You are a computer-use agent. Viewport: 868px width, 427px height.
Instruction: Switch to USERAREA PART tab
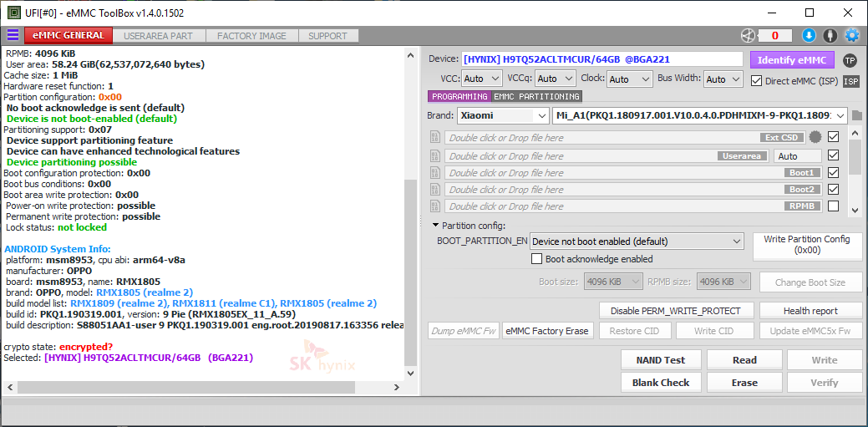159,36
